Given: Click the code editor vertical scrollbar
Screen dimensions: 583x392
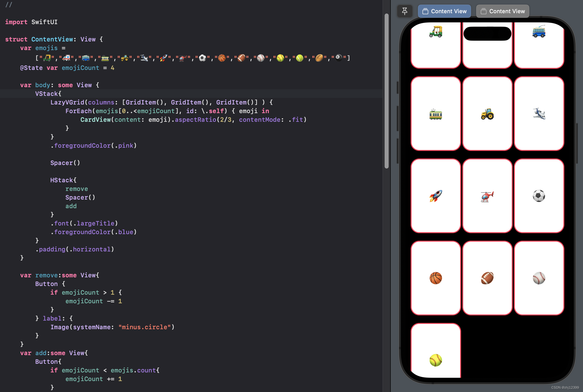Looking at the screenshot, I should [x=387, y=91].
